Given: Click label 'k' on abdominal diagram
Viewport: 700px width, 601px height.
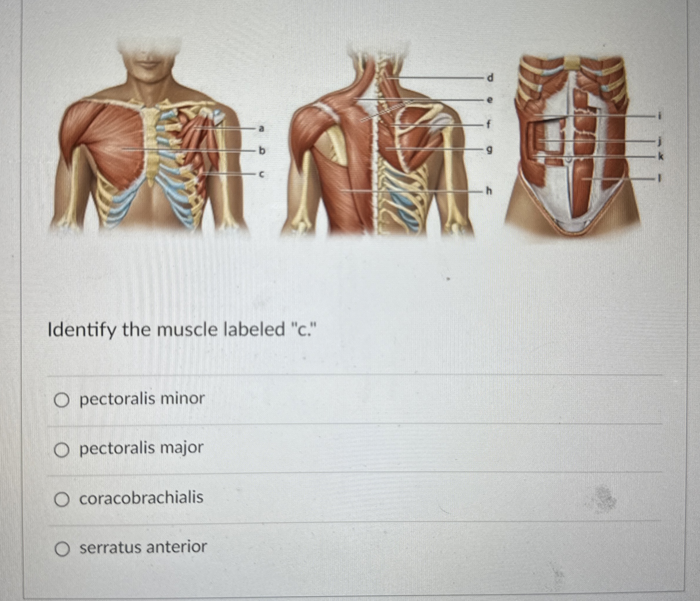Looking at the screenshot, I should [661, 156].
